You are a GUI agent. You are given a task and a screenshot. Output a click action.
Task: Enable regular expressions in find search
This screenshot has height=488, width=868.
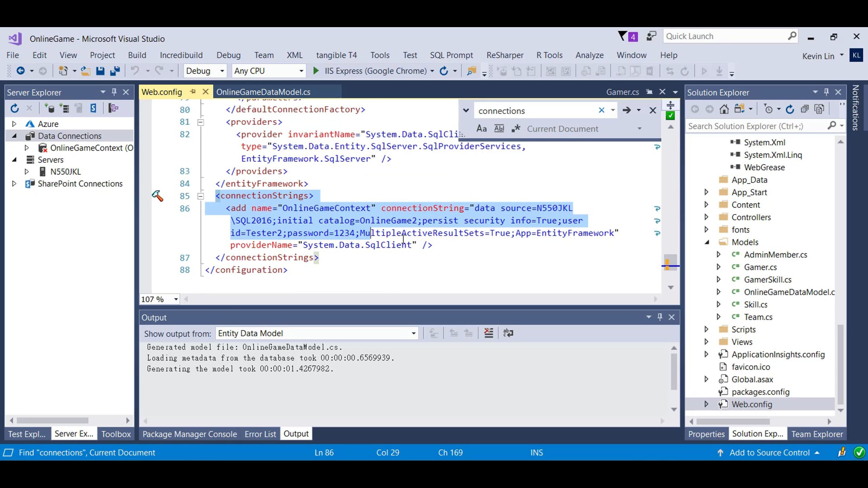[517, 128]
